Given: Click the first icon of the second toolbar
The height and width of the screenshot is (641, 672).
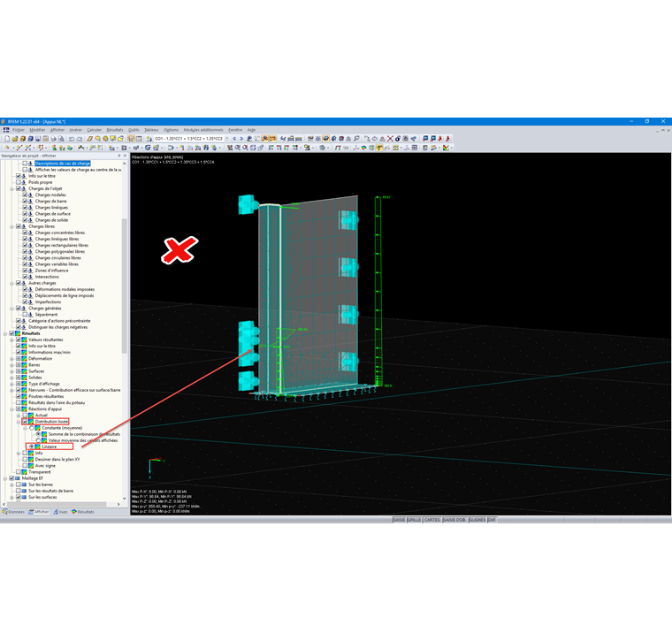Looking at the screenshot, I should point(7,148).
